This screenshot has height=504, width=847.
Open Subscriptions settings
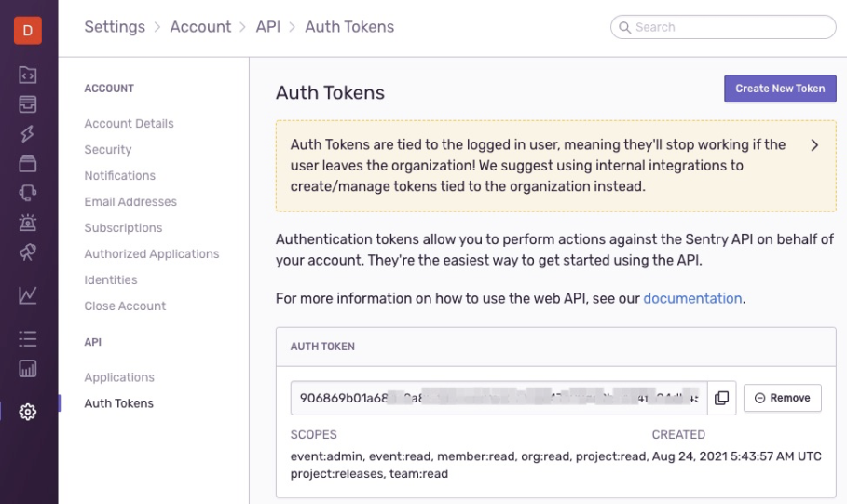[123, 228]
